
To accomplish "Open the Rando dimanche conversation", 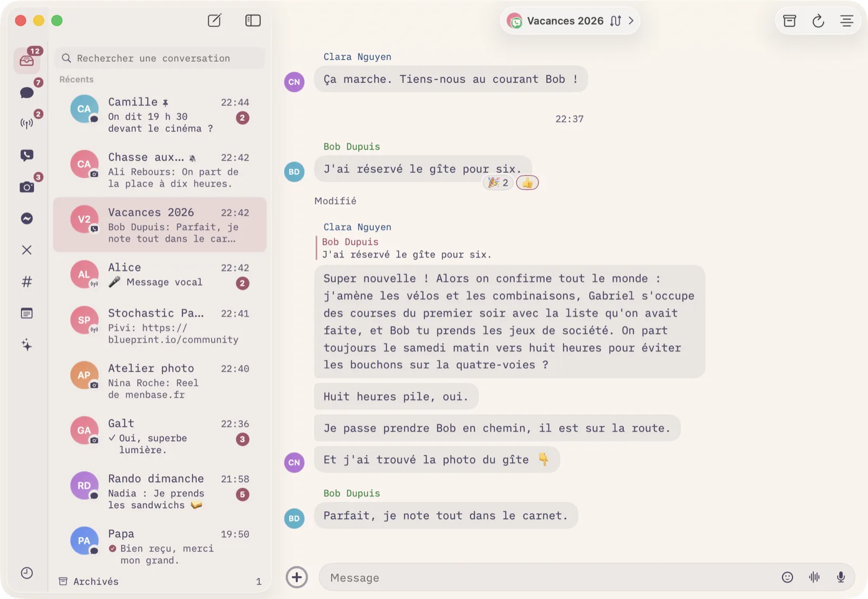I will (x=160, y=492).
